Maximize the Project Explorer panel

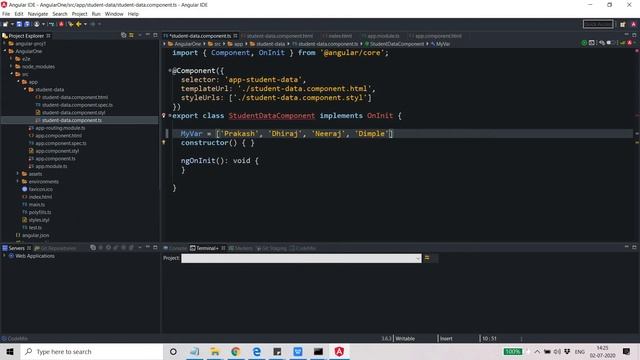[155, 35]
